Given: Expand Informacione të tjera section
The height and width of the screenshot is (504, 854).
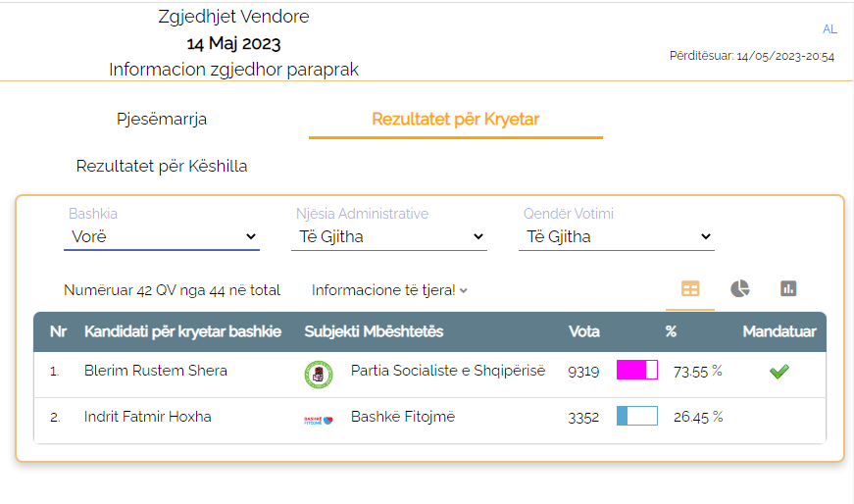Looking at the screenshot, I should point(389,290).
